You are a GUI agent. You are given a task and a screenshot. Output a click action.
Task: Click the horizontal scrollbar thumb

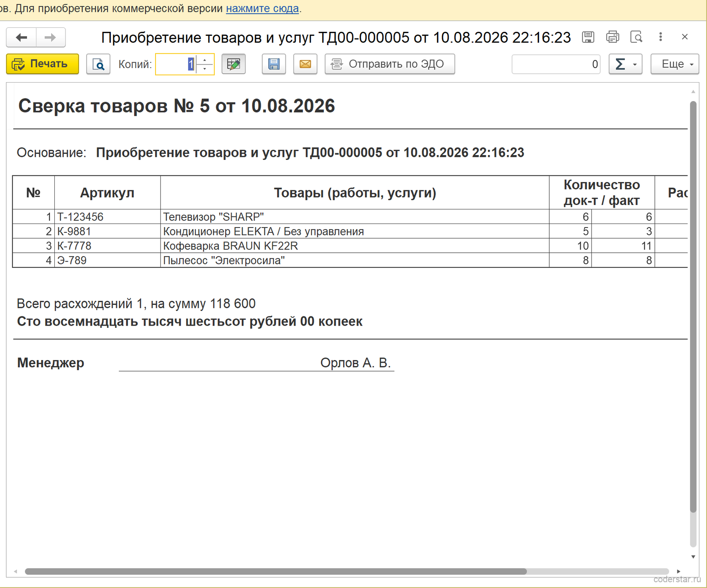coord(276,571)
